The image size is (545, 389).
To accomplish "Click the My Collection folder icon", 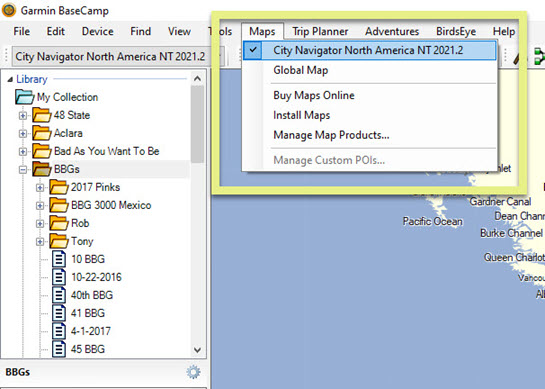I will click(x=24, y=97).
